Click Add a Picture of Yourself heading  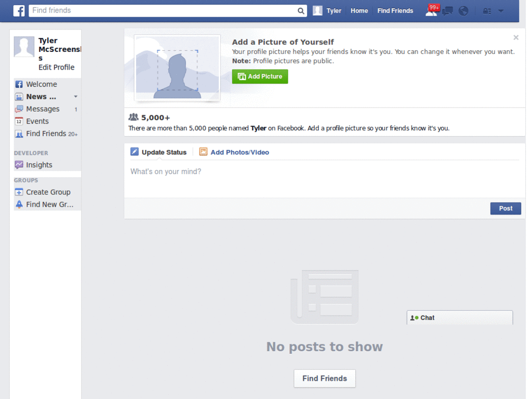(283, 42)
